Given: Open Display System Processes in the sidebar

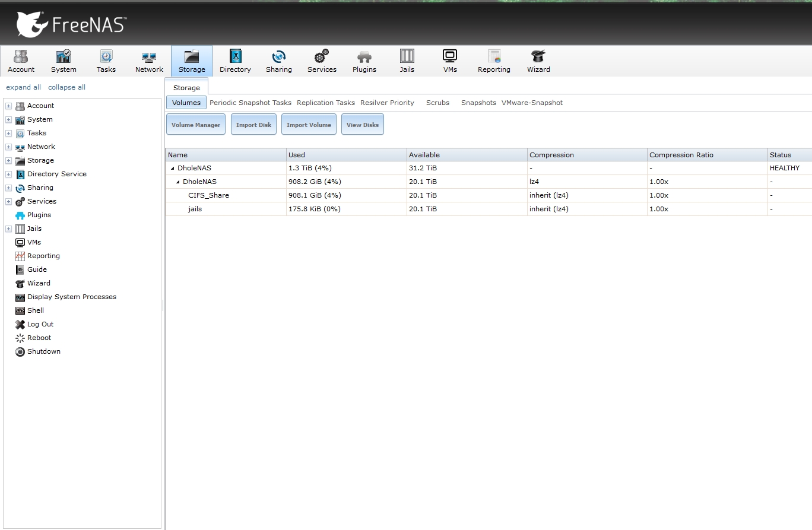Looking at the screenshot, I should (x=71, y=297).
